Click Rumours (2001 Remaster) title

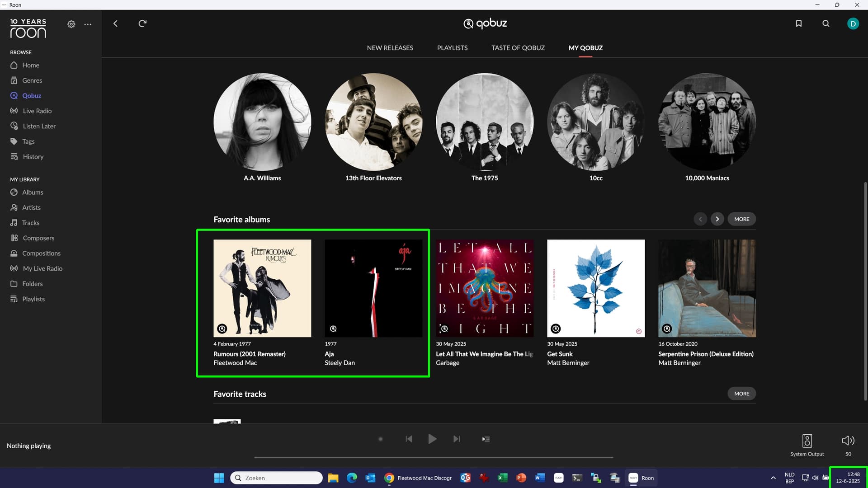point(250,354)
